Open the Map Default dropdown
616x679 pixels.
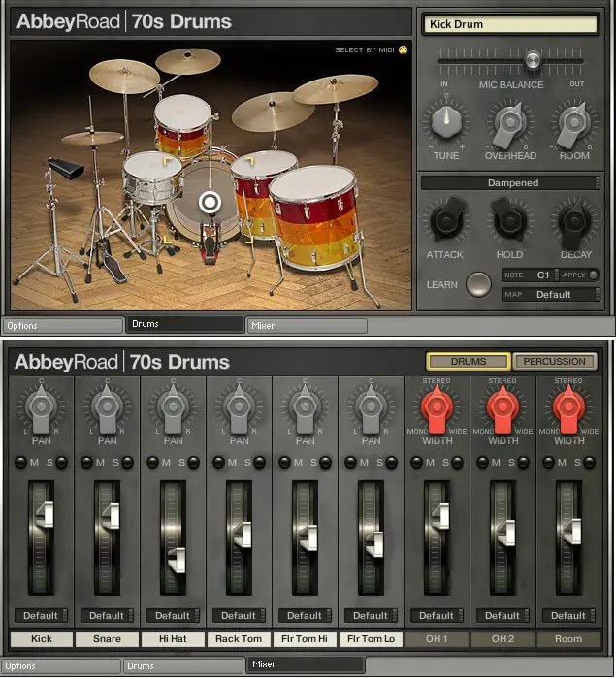coord(551,295)
